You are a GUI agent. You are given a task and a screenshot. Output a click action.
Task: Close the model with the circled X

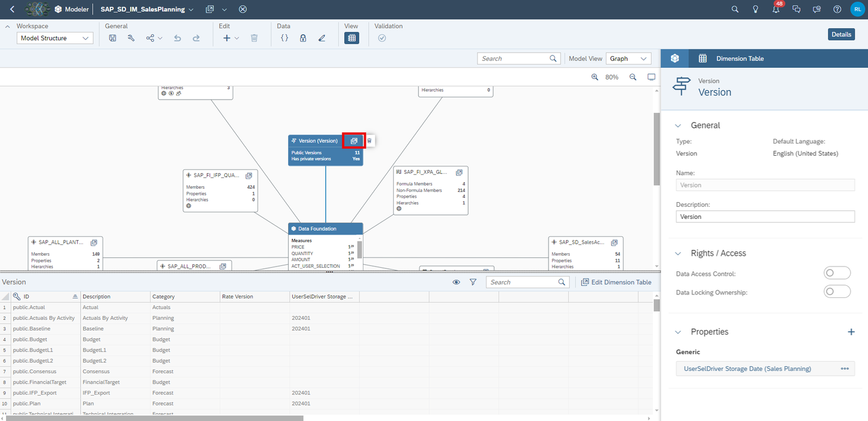point(242,9)
